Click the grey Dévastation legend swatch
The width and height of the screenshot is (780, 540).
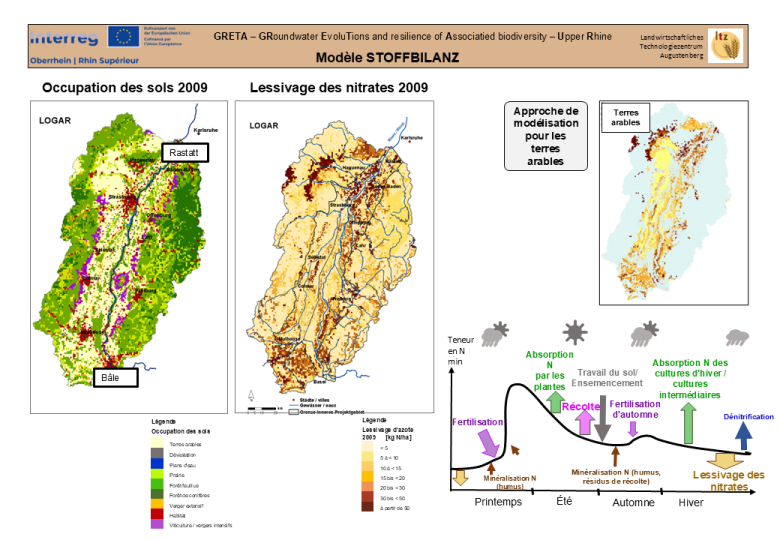click(157, 453)
